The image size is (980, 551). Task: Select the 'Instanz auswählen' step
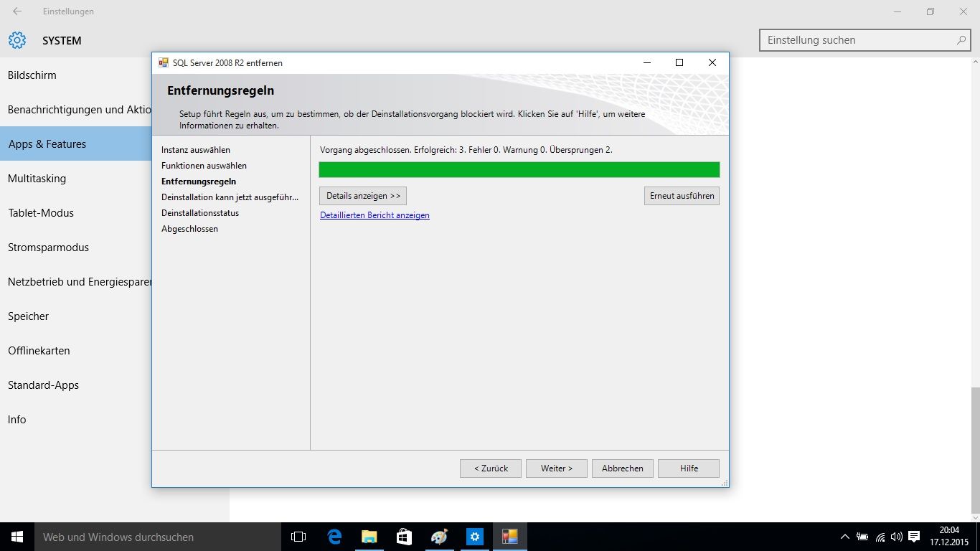196,150
